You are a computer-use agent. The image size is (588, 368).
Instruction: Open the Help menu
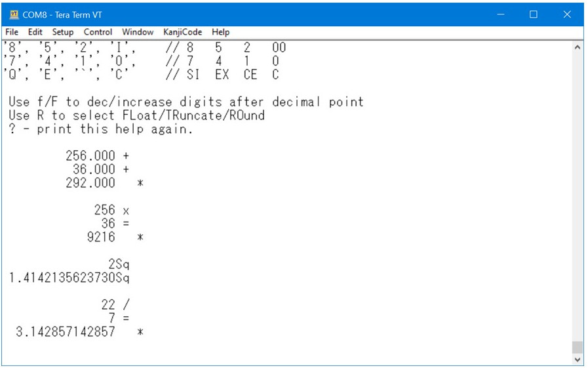(220, 32)
